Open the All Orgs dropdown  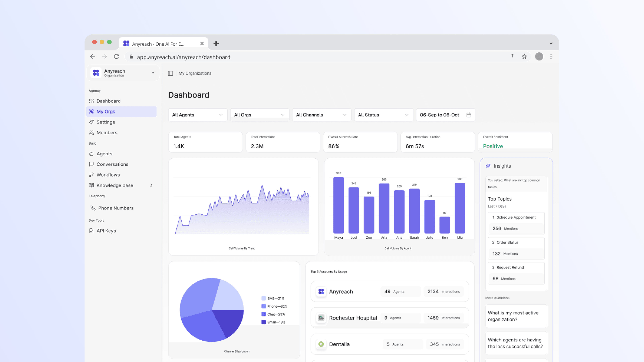(x=260, y=115)
